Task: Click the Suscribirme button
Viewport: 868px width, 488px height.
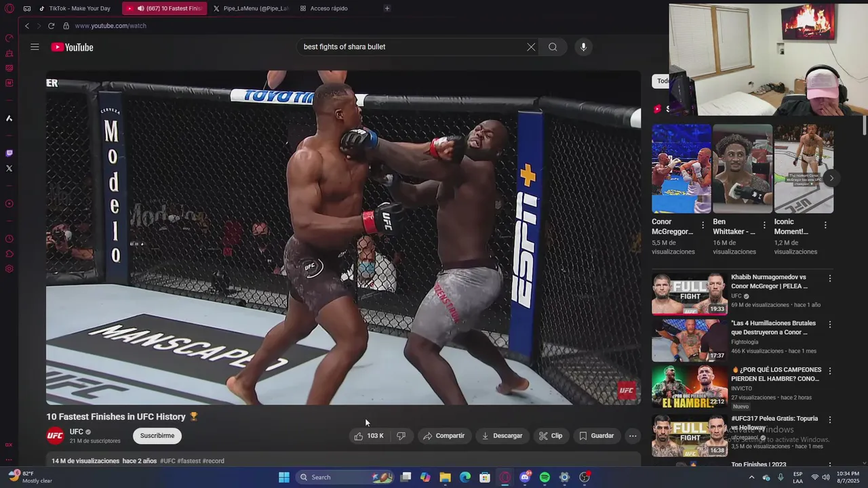Action: 157,436
